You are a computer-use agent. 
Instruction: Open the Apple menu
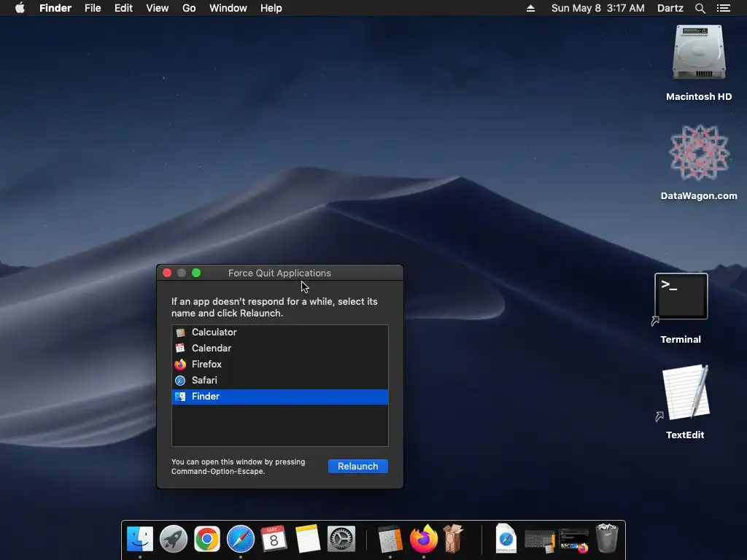(x=20, y=8)
